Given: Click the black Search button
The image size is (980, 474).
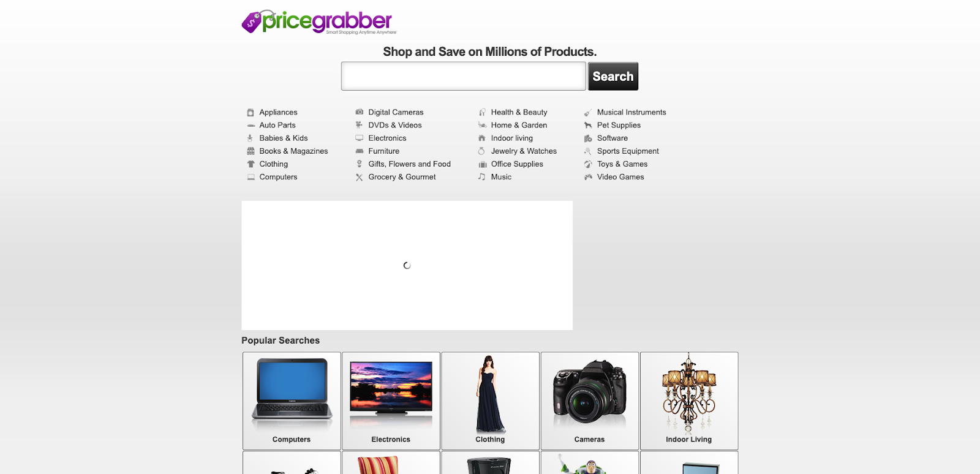Looking at the screenshot, I should tap(613, 77).
